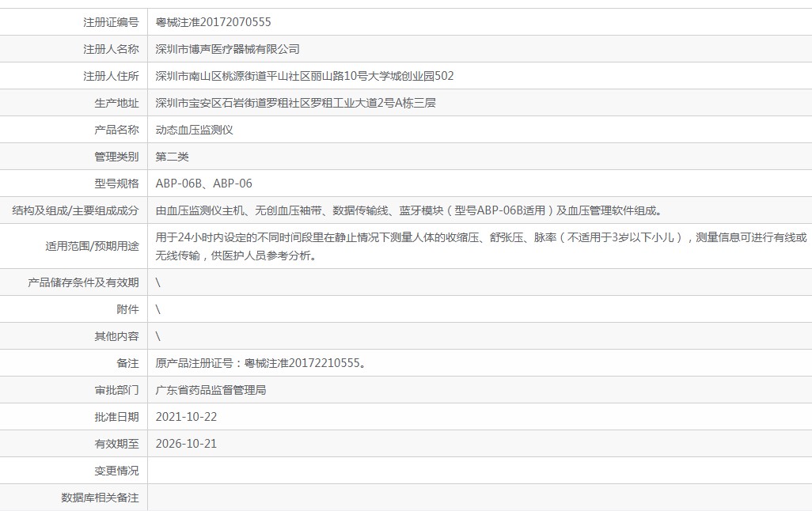The width and height of the screenshot is (812, 511).
Task: Select the registration number 粤械注准20172070555
Action: coord(214,22)
